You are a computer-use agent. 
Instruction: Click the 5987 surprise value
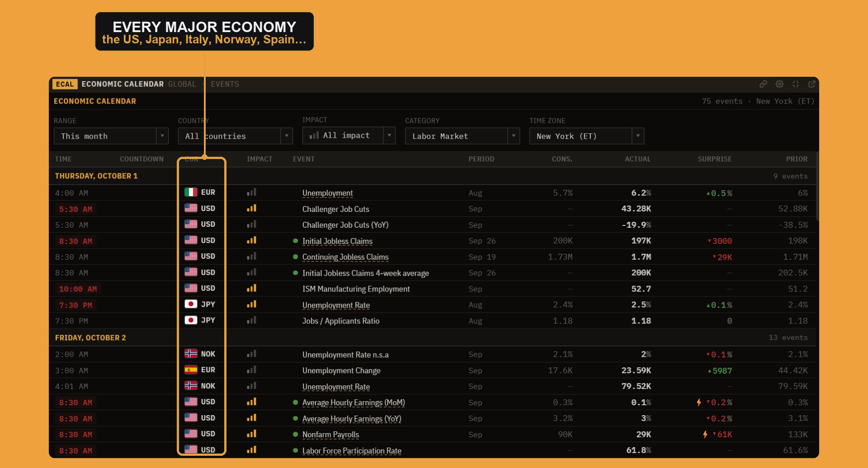(720, 371)
